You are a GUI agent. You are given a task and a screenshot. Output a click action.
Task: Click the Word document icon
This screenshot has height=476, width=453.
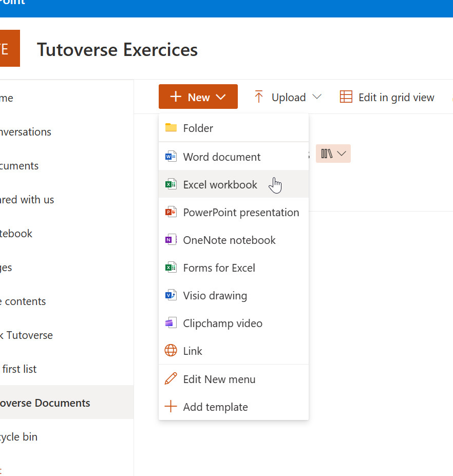coord(171,157)
